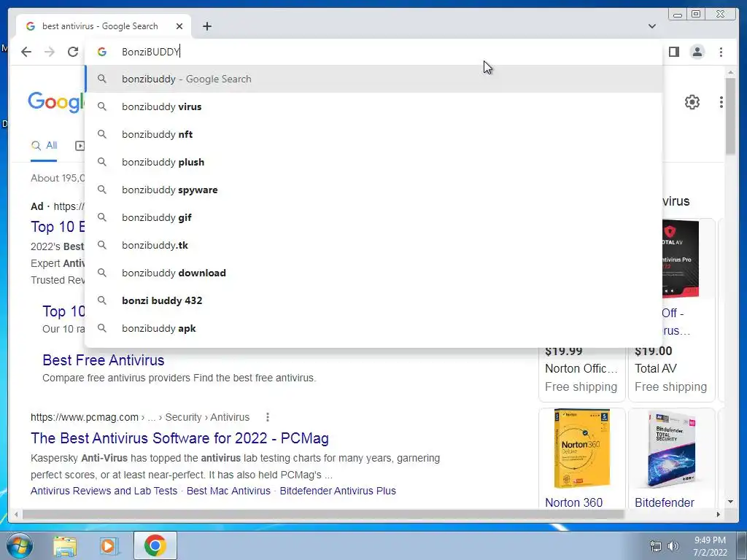Pick the 'bonzibuddy gif' suggestion

tap(373, 217)
